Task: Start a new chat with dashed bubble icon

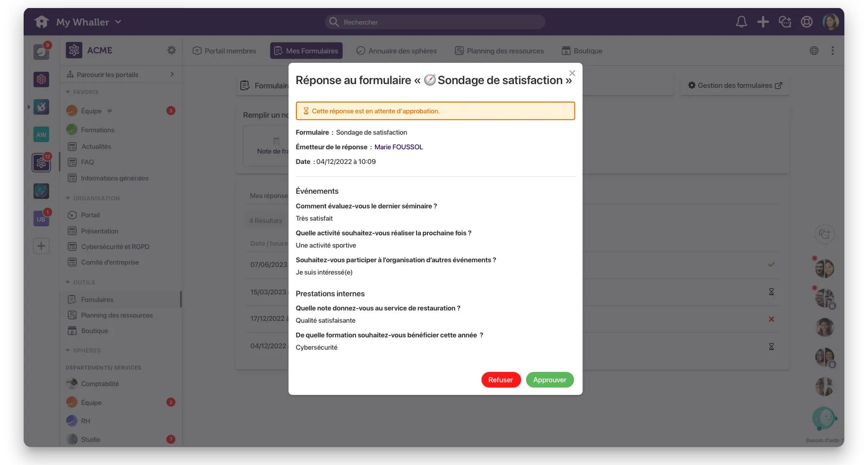Action: [825, 234]
